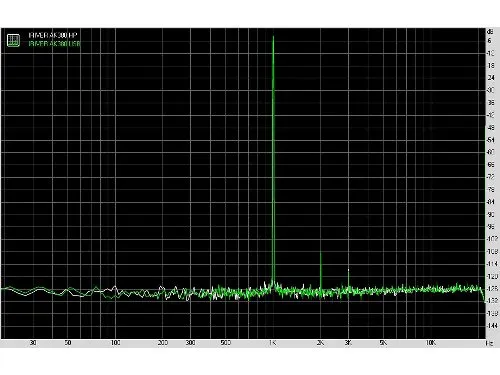Click the spectrum graph icon in the legend
This screenshot has width=500, height=375.
(13, 40)
